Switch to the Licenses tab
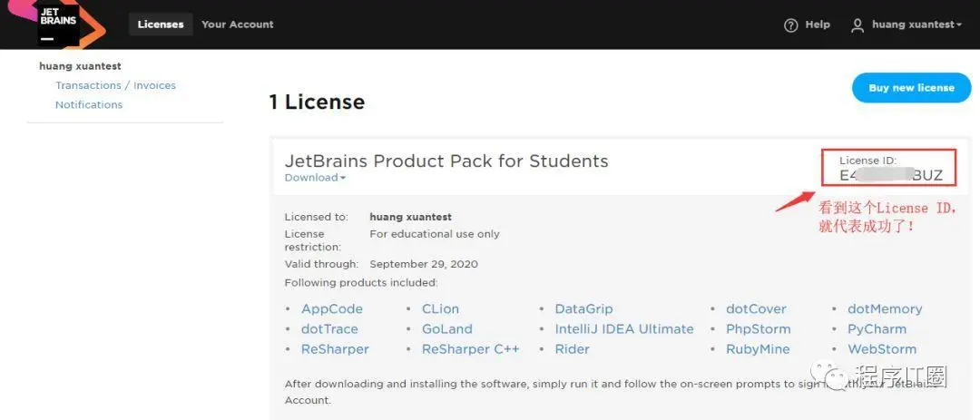This screenshot has height=420, width=980. 161,24
